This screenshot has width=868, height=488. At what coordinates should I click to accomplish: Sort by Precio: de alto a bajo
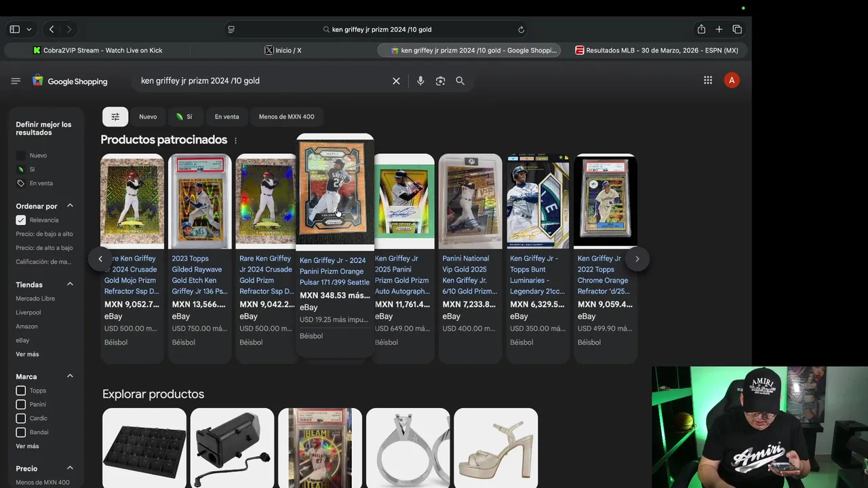tap(44, 248)
